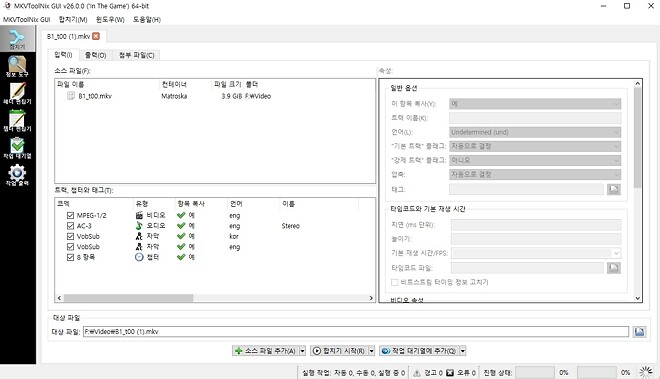
Task: Click the track name input field
Action: pyautogui.click(x=535, y=118)
